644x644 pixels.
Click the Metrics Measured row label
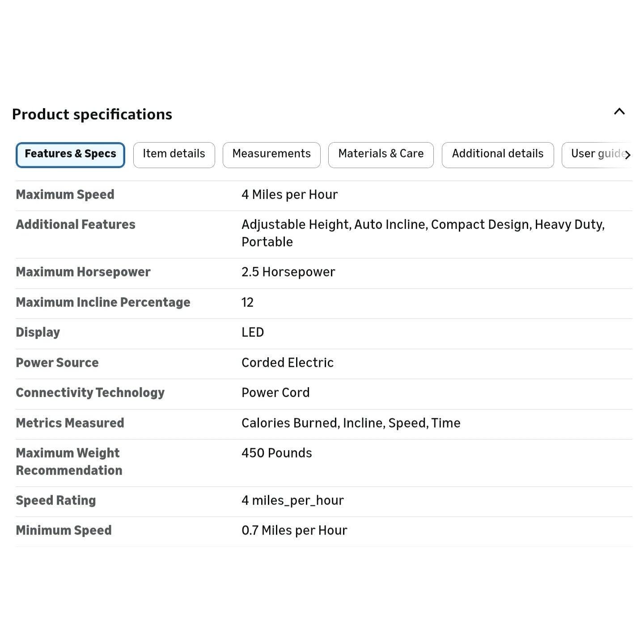pyautogui.click(x=70, y=423)
